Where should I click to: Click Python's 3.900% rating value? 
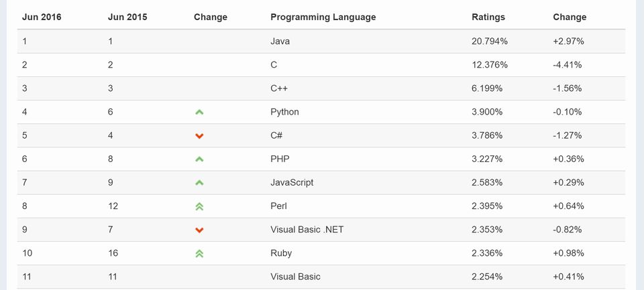[x=487, y=112]
